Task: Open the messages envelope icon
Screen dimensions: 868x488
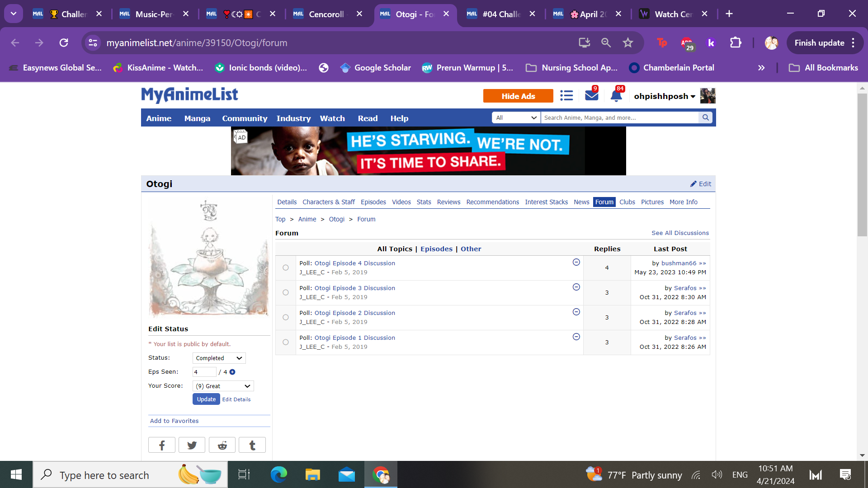Action: 591,96
